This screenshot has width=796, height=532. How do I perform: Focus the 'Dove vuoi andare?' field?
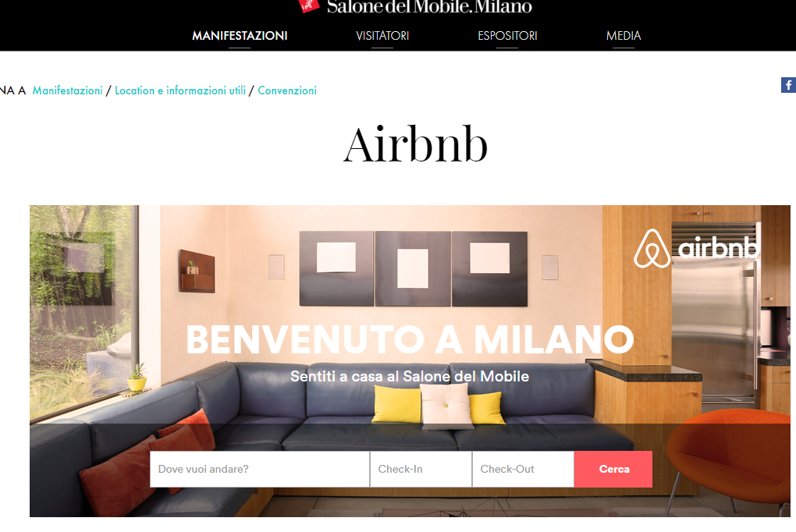coord(259,469)
